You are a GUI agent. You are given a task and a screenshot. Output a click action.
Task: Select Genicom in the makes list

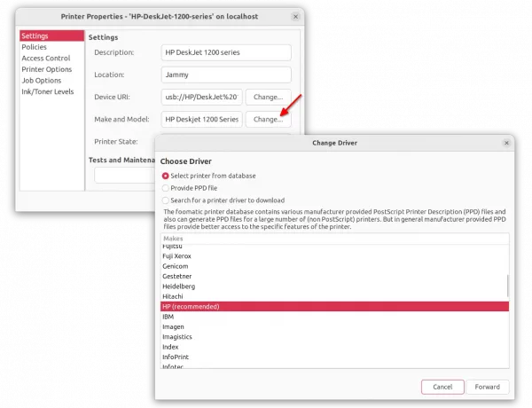(334, 266)
